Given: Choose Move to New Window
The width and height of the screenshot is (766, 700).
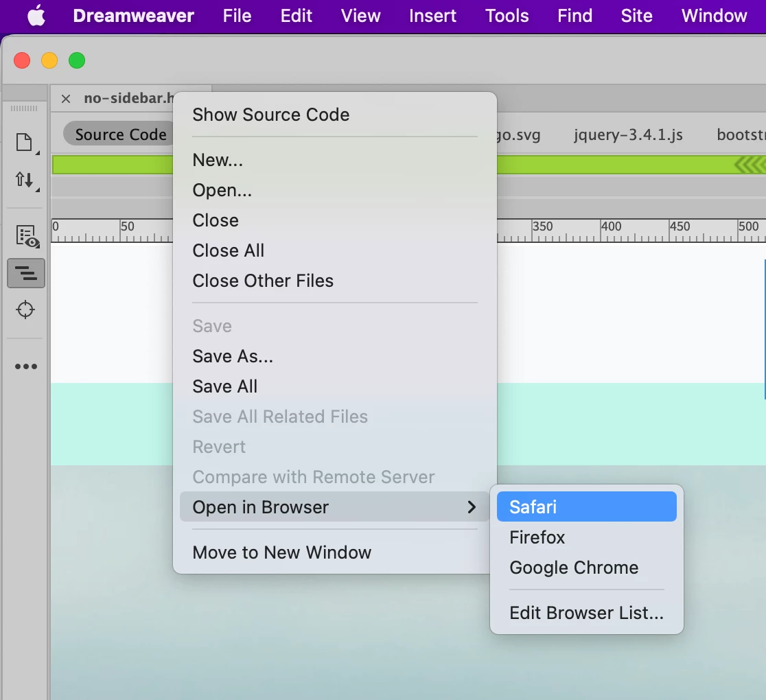Looking at the screenshot, I should 335,552.
